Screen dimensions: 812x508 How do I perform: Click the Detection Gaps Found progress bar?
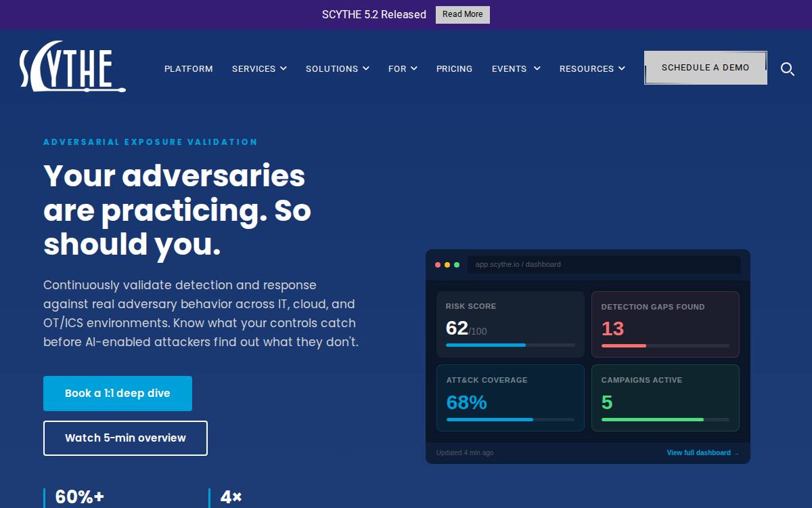click(x=666, y=346)
